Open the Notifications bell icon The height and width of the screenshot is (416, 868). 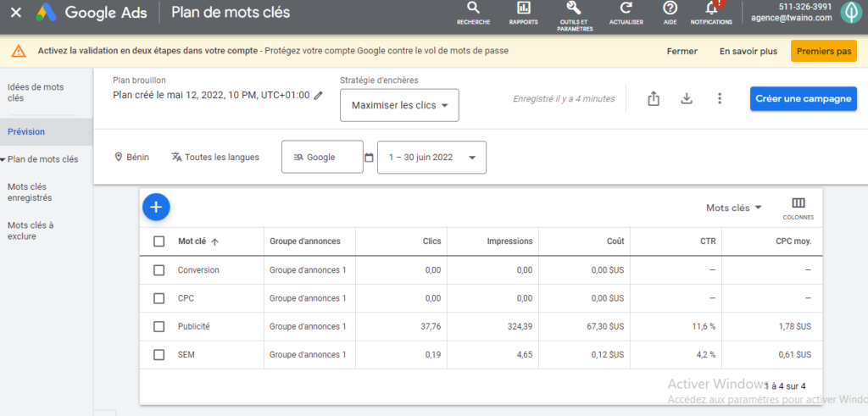[711, 8]
